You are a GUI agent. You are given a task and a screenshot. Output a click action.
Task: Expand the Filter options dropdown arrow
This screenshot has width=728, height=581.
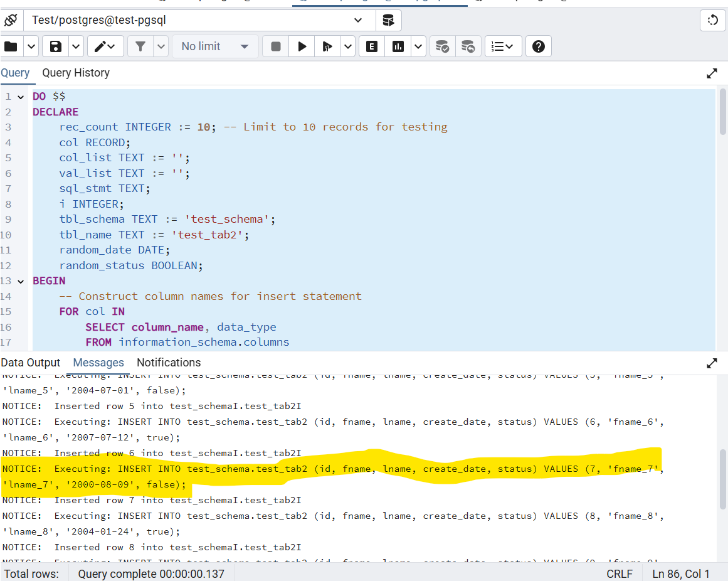coord(161,46)
